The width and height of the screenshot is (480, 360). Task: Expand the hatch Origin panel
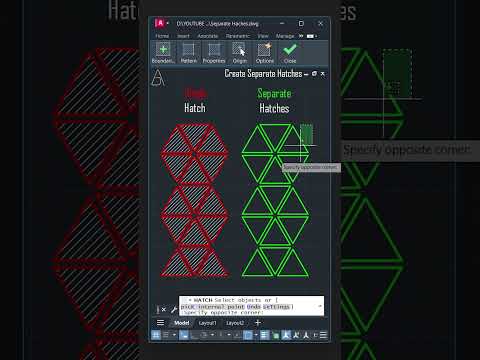(x=240, y=53)
